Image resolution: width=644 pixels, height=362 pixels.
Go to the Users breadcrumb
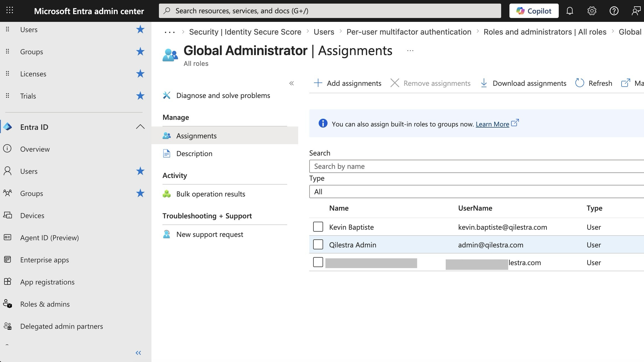coord(324,32)
